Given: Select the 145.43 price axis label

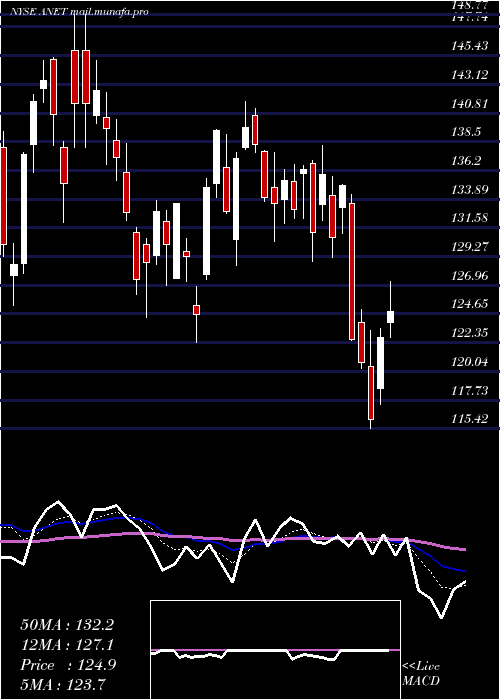Looking at the screenshot, I should [x=468, y=46].
